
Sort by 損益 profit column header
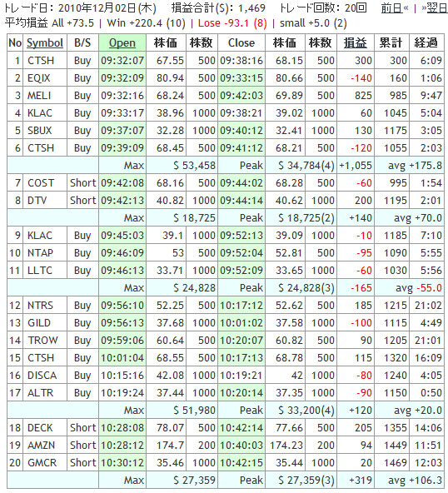click(x=356, y=42)
